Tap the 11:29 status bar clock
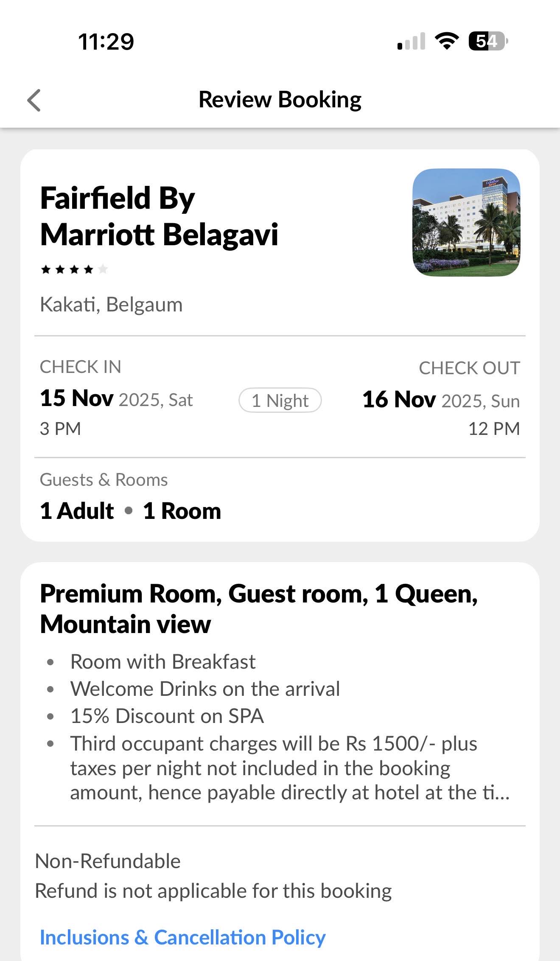This screenshot has height=961, width=560. (106, 42)
